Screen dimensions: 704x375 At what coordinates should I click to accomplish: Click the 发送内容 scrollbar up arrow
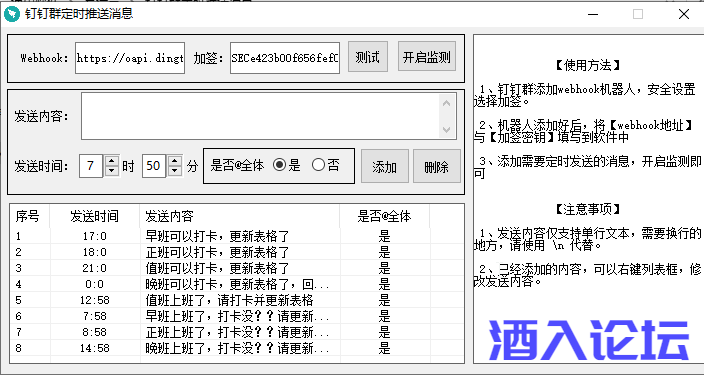pos(446,103)
